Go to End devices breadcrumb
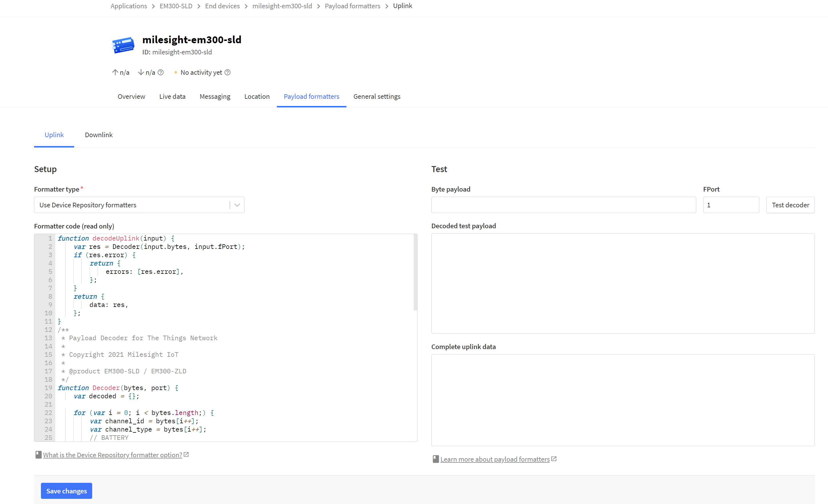Viewport: 828px width, 504px height. tap(222, 6)
